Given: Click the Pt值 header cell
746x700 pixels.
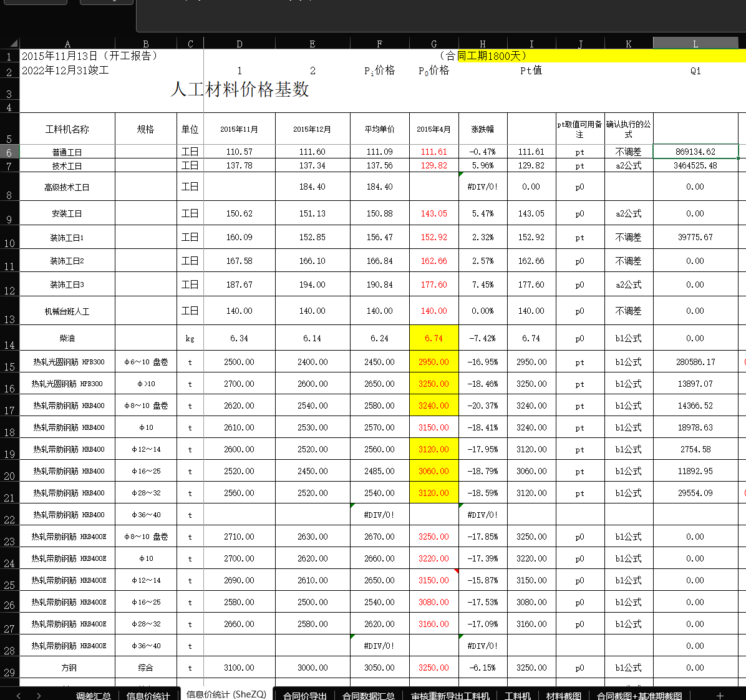Looking at the screenshot, I should [531, 70].
